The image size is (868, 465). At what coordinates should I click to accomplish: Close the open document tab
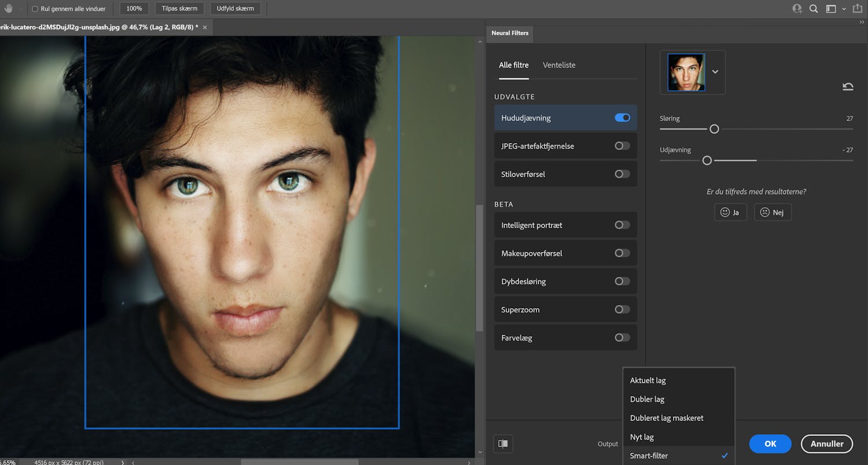click(205, 27)
